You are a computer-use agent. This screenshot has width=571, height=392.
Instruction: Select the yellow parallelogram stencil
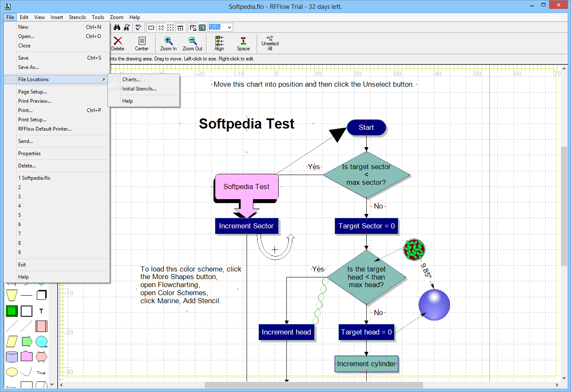12,341
